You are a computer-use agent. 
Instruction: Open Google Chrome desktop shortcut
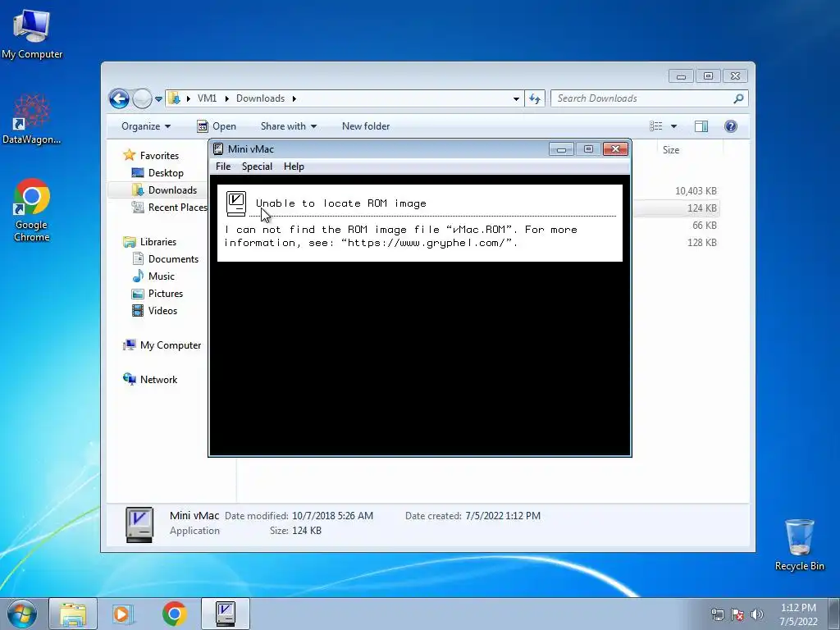pos(32,210)
